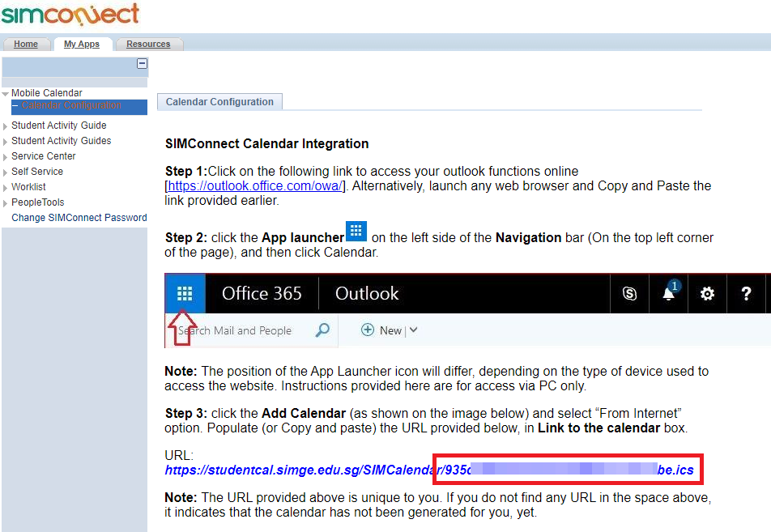Select Calendar Configuration in sidebar
The height and width of the screenshot is (532, 771).
coord(71,105)
